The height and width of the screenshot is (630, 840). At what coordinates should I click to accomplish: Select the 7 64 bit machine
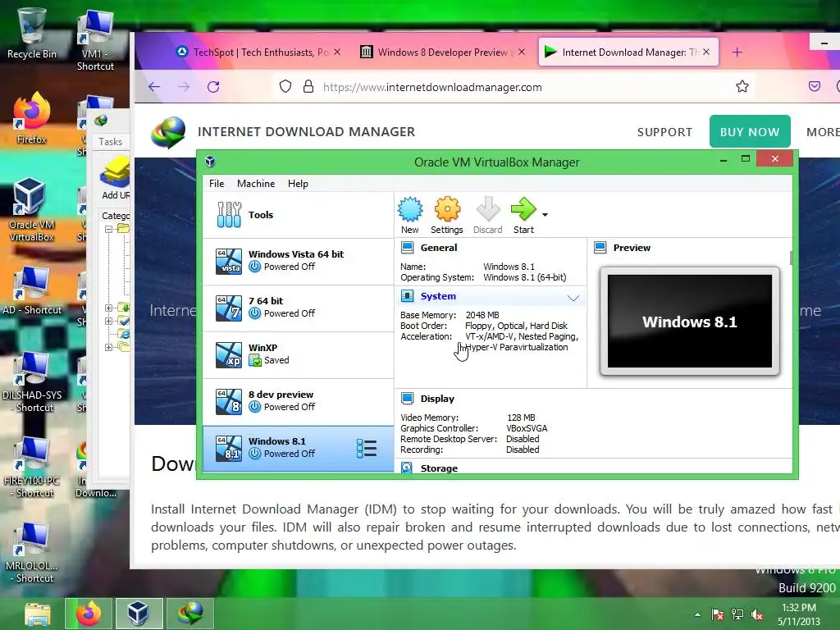[298, 308]
